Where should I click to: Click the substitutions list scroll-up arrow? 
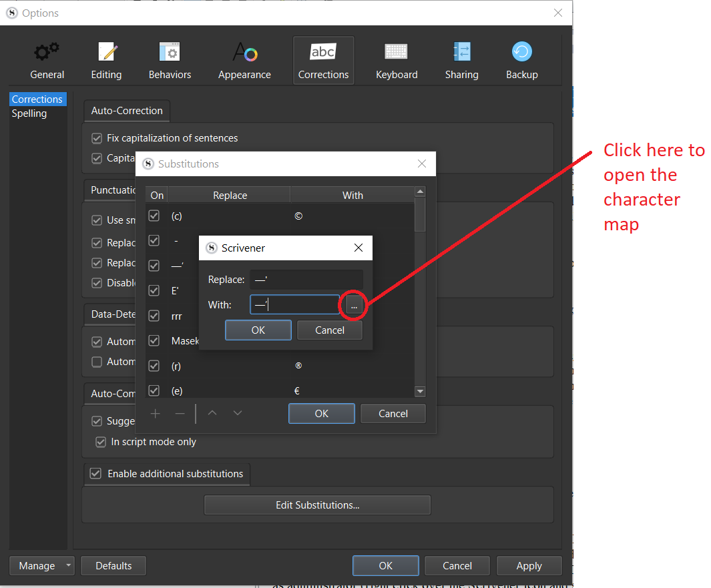[421, 192]
